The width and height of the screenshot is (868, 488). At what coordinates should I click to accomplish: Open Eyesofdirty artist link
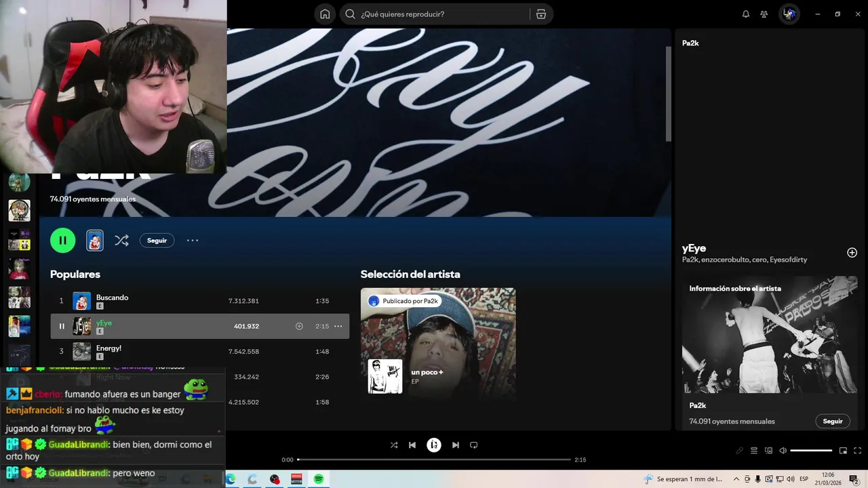pos(788,260)
